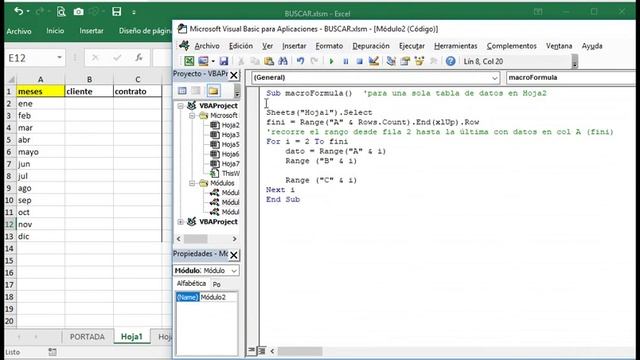Click the macroFormula procedure combo box
This screenshot has width=640, height=360.
(572, 78)
